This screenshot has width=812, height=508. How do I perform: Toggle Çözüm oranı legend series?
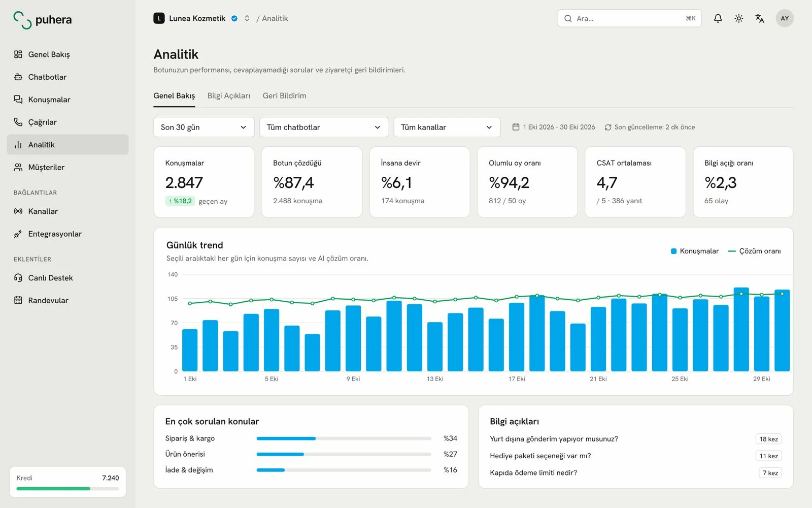pyautogui.click(x=754, y=251)
